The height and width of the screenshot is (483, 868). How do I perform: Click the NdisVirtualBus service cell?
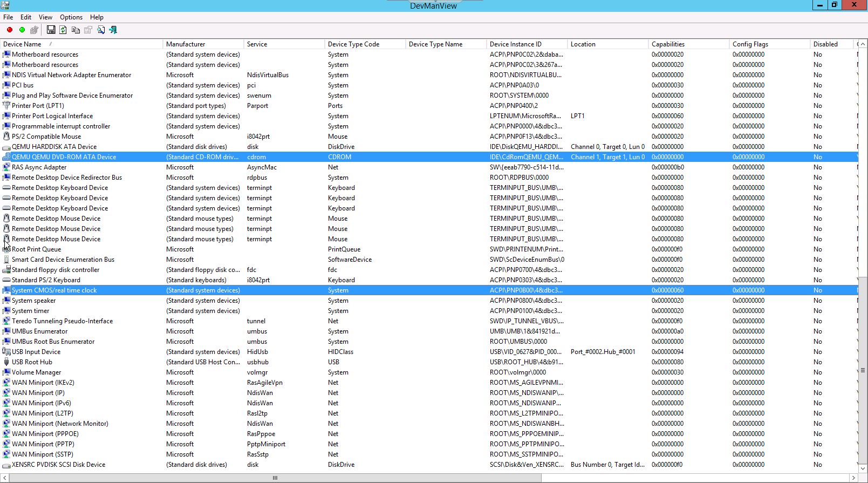click(268, 75)
